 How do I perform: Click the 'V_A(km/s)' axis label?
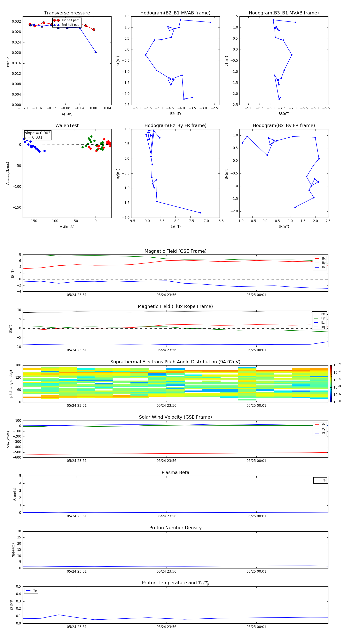[x=67, y=227]
